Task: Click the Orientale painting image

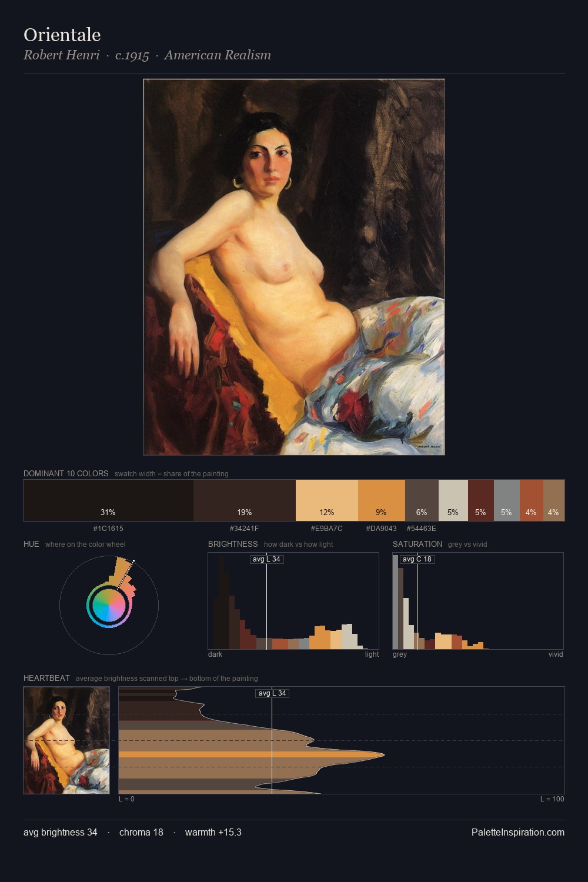Action: [294, 267]
